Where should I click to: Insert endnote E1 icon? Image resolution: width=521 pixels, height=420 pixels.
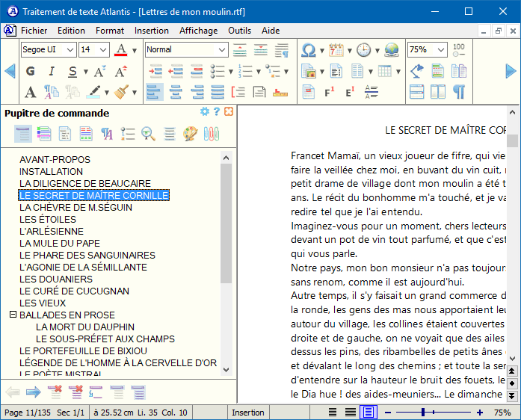coord(351,92)
